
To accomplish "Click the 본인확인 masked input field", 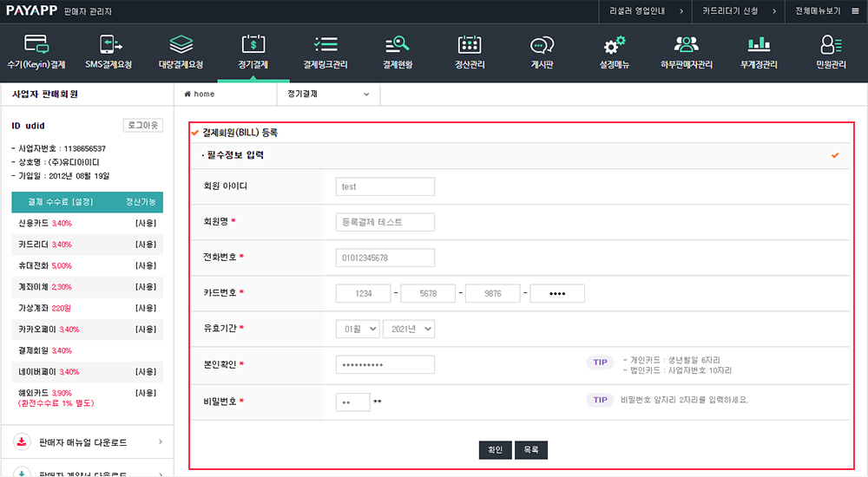I will click(x=385, y=364).
